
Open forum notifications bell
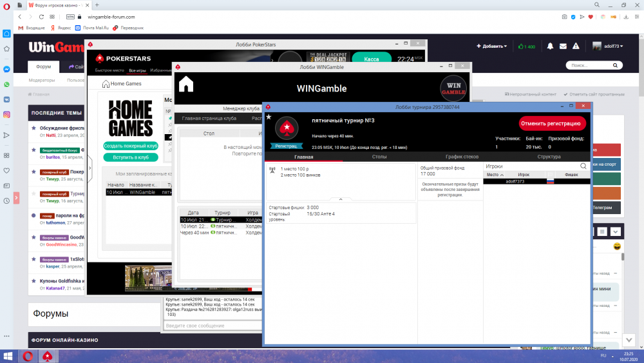pos(550,46)
